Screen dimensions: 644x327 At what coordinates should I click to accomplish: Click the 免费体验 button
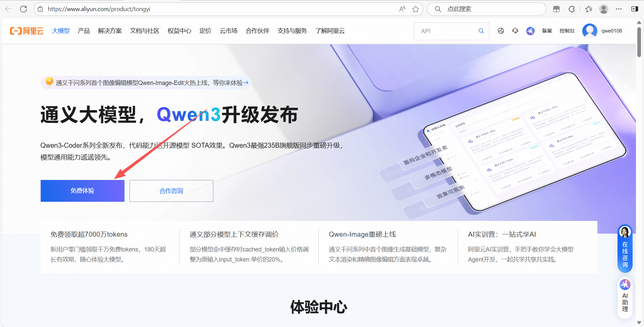point(83,191)
